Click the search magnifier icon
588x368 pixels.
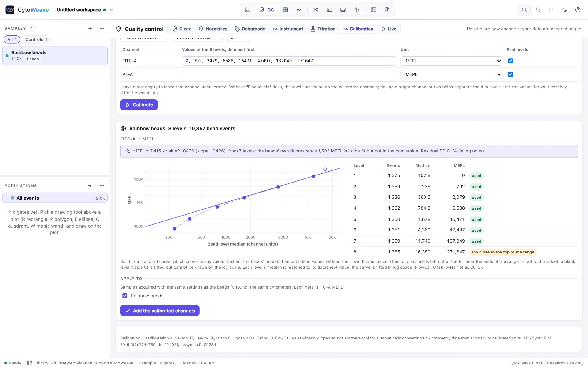[524, 10]
